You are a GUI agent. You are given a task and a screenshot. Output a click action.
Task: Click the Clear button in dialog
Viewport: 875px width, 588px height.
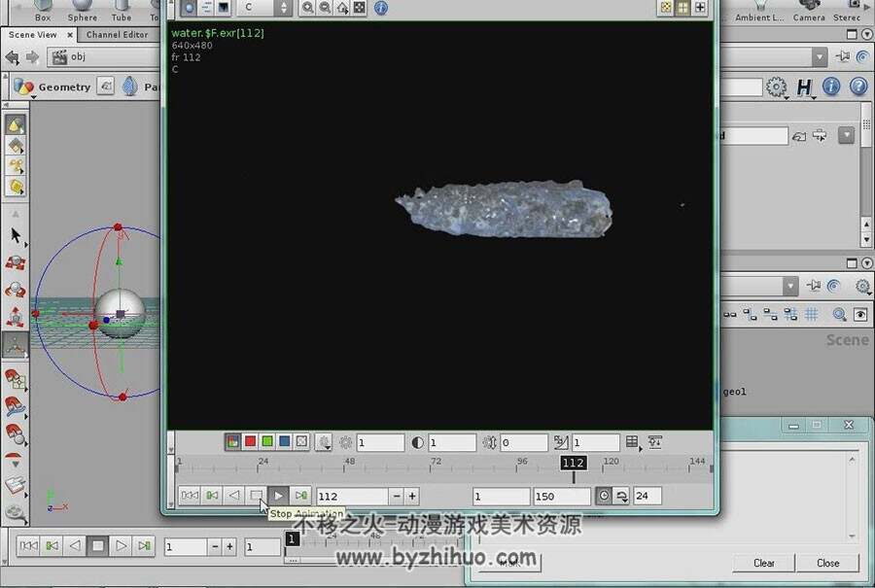pos(763,563)
